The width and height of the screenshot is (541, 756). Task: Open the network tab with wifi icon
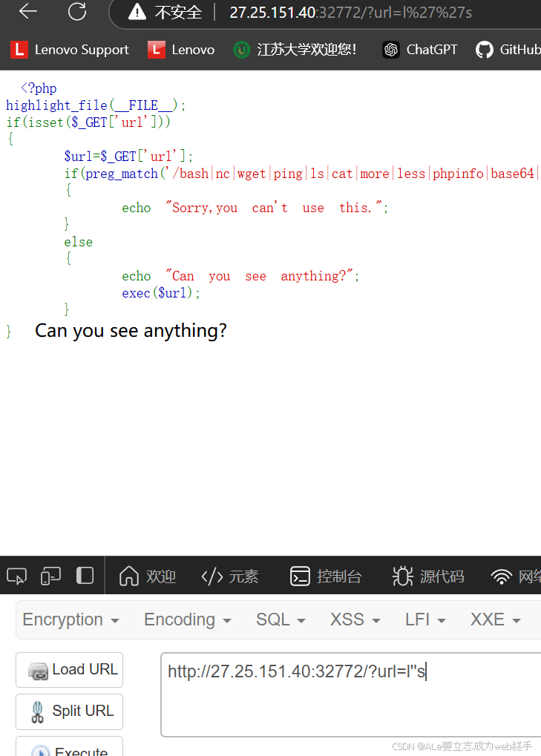click(x=516, y=576)
